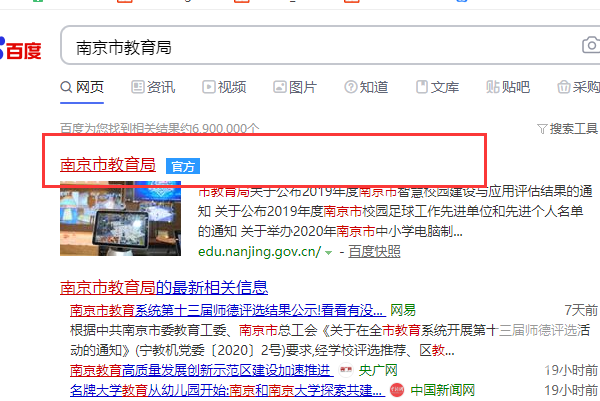600x401 pixels.
Task: Open 搜索工具 filter
Action: coord(567,129)
